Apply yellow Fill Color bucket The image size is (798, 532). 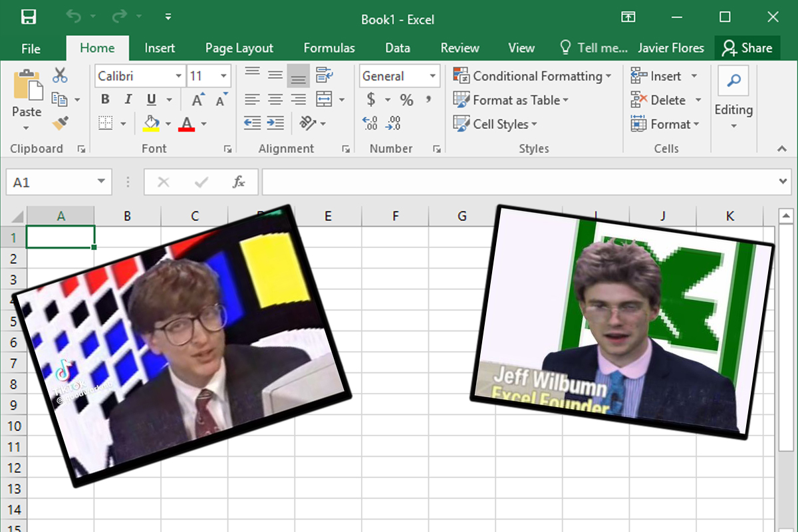tap(152, 123)
